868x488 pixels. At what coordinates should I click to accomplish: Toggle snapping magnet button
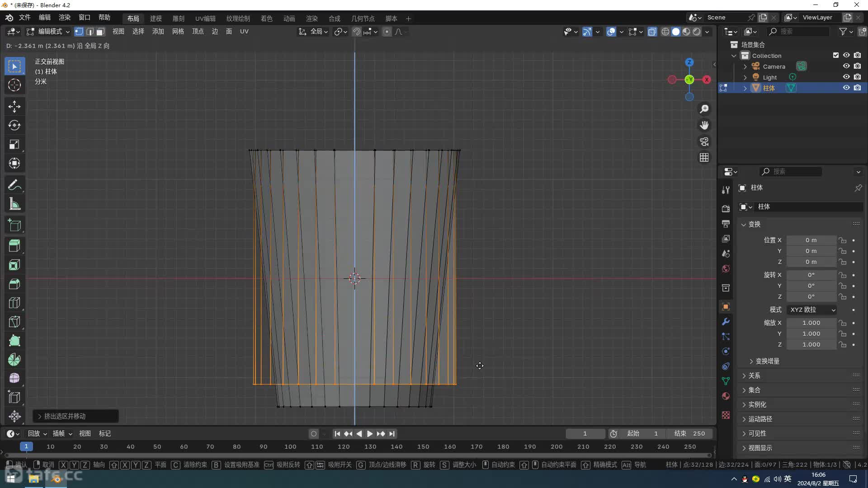coord(356,32)
